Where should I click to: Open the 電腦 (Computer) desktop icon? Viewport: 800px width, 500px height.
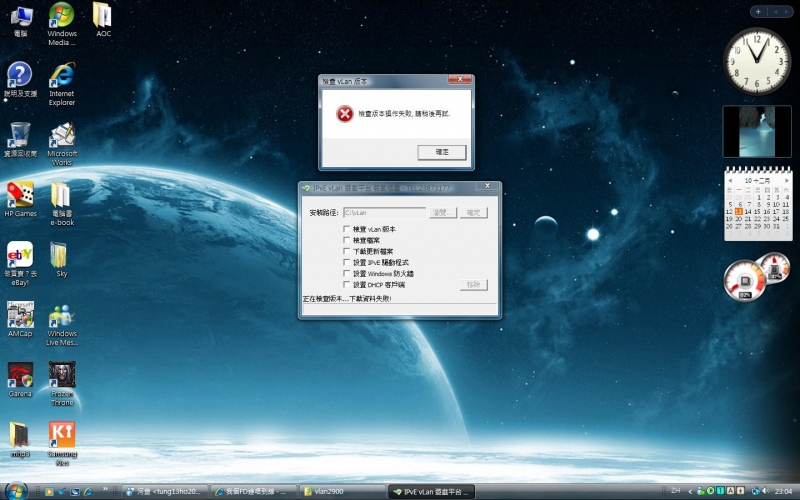point(21,21)
